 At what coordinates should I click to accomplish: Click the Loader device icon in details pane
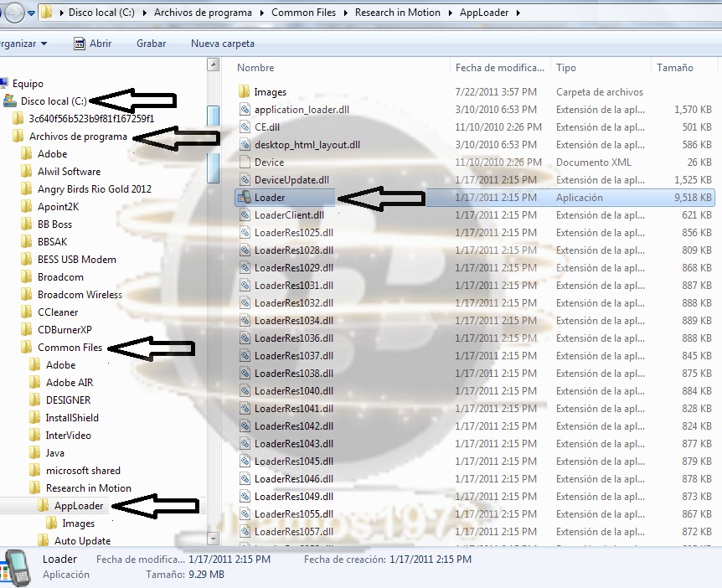point(18,568)
